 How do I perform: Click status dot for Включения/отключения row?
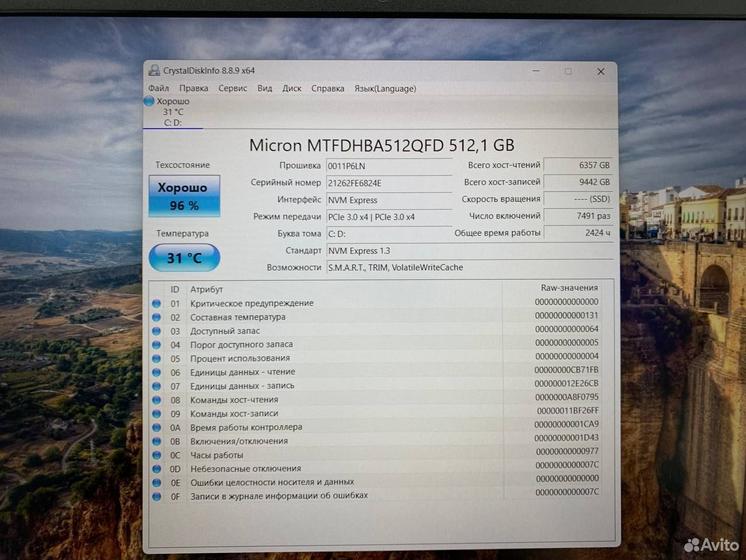click(156, 441)
